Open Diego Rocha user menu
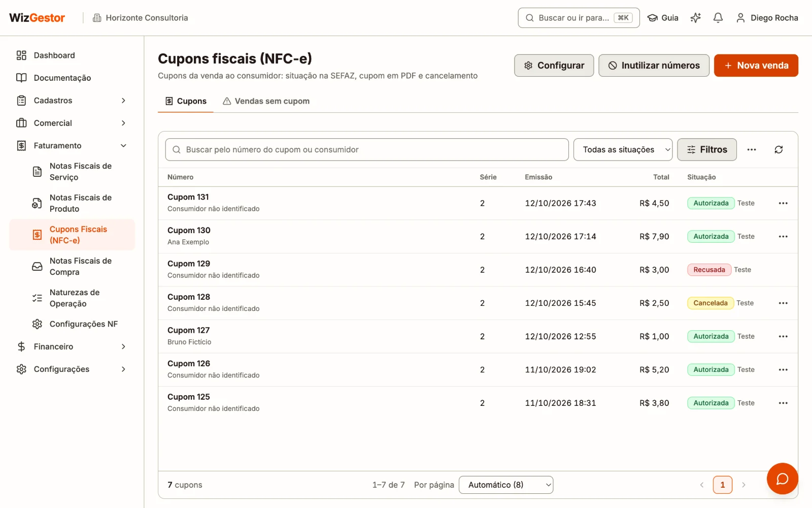The width and height of the screenshot is (812, 508). tap(767, 18)
